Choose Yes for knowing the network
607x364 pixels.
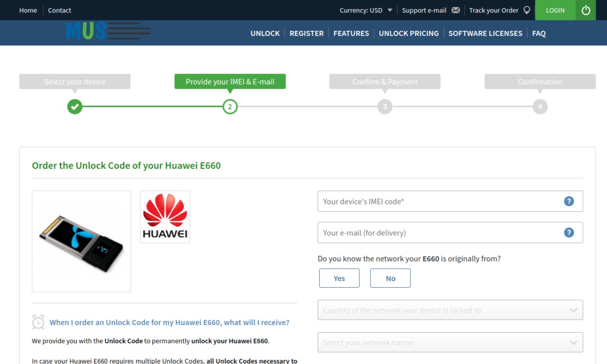click(x=339, y=278)
